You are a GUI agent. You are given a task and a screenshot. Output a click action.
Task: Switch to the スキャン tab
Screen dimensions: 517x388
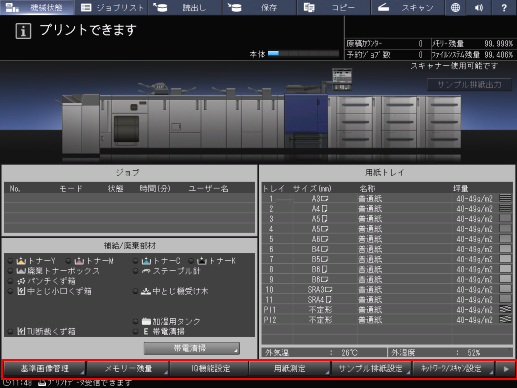coord(407,7)
